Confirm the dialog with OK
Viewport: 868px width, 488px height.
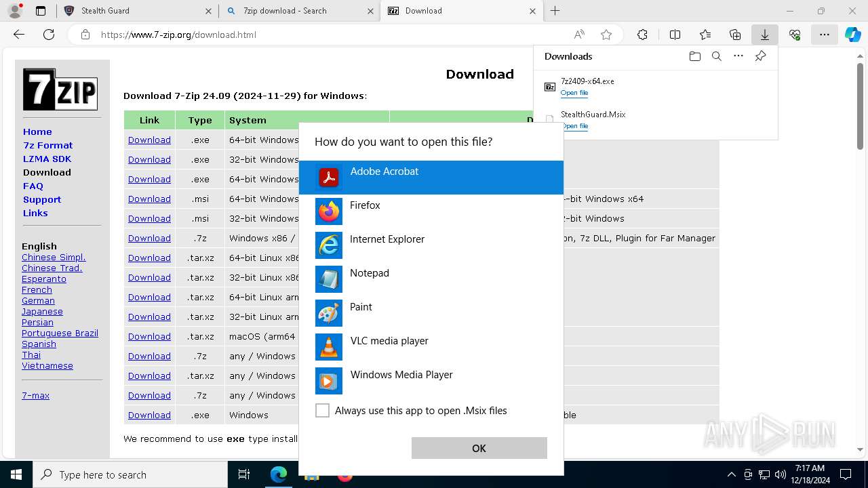(x=479, y=448)
